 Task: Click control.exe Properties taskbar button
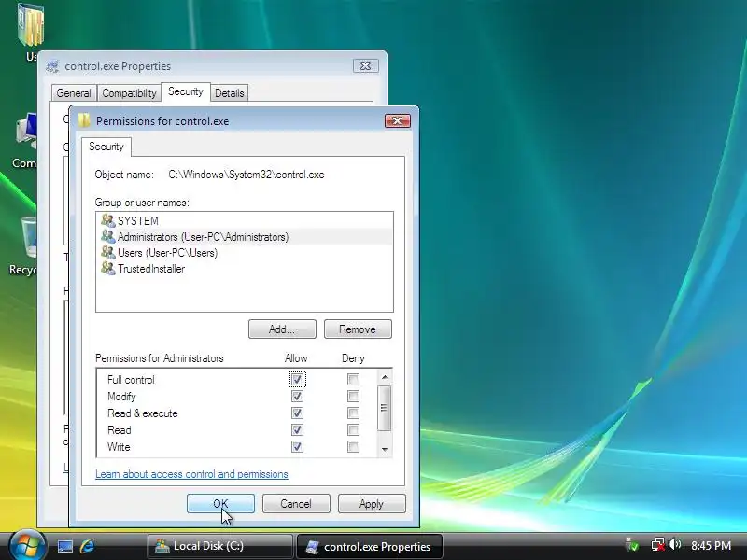369,546
